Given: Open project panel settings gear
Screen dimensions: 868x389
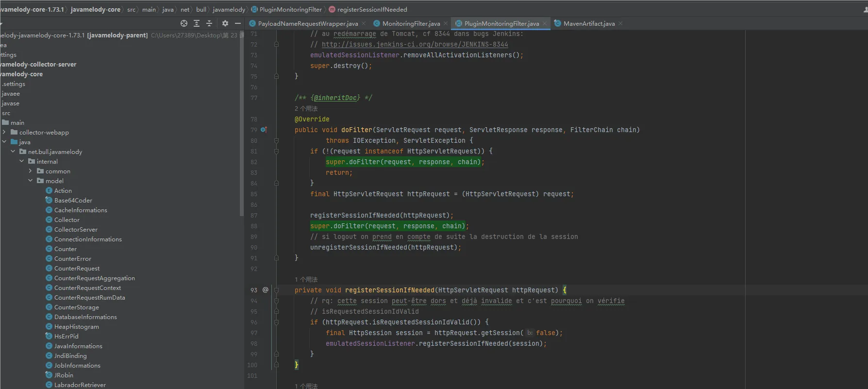Looking at the screenshot, I should coord(225,23).
